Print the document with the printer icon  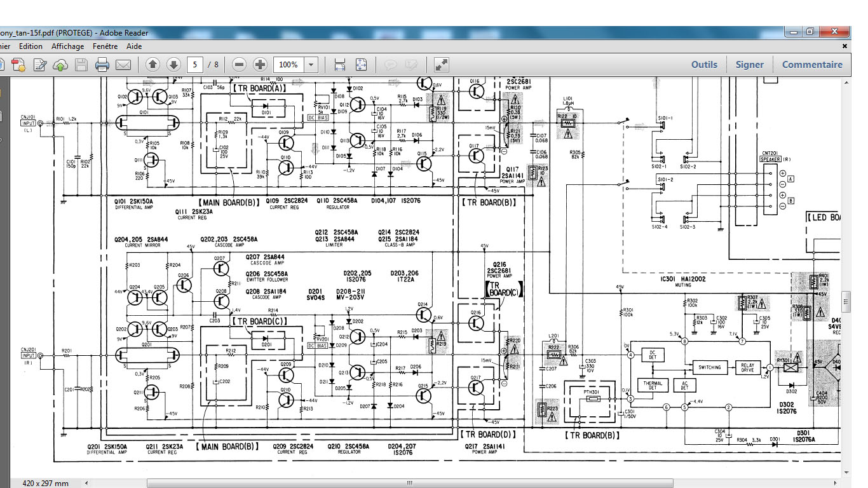(102, 64)
